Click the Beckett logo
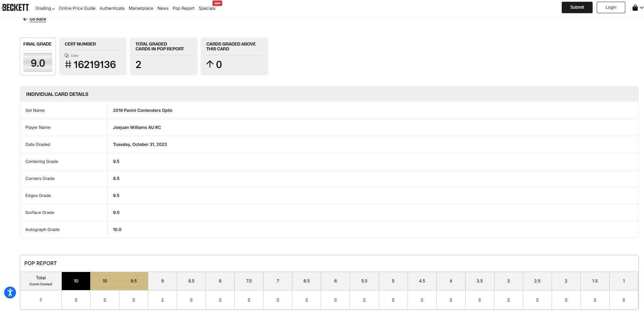The width and height of the screenshot is (644, 313). click(15, 7)
